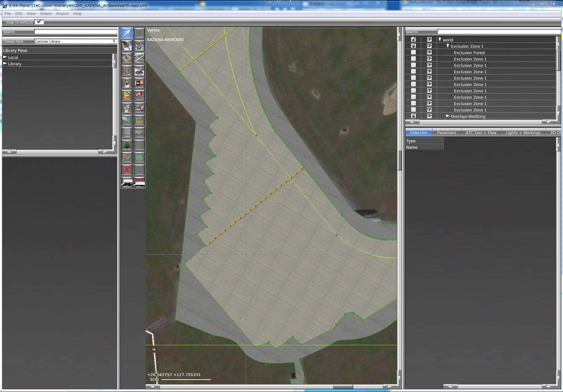This screenshot has width=563, height=392.
Task: Open the Choose Pack dropdown
Action: [75, 41]
